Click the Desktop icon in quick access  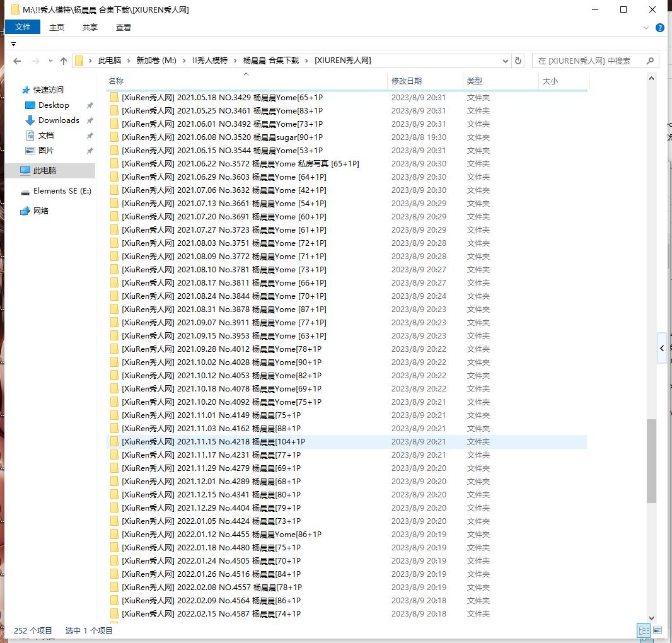(30, 105)
